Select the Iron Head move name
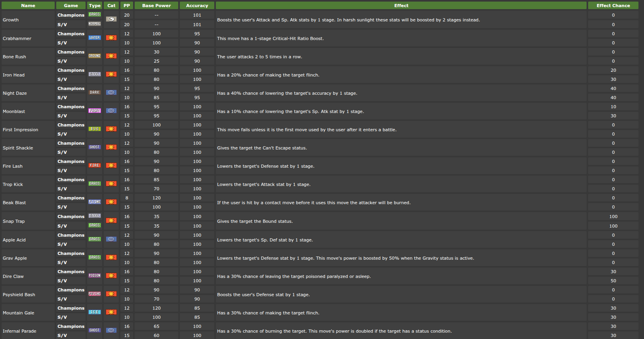 pyautogui.click(x=13, y=75)
